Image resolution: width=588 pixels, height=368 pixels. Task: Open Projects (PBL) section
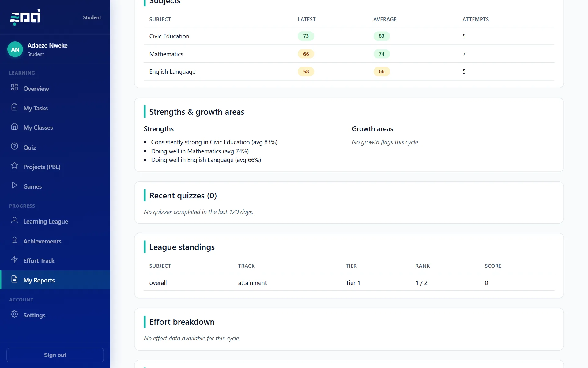pos(55,167)
